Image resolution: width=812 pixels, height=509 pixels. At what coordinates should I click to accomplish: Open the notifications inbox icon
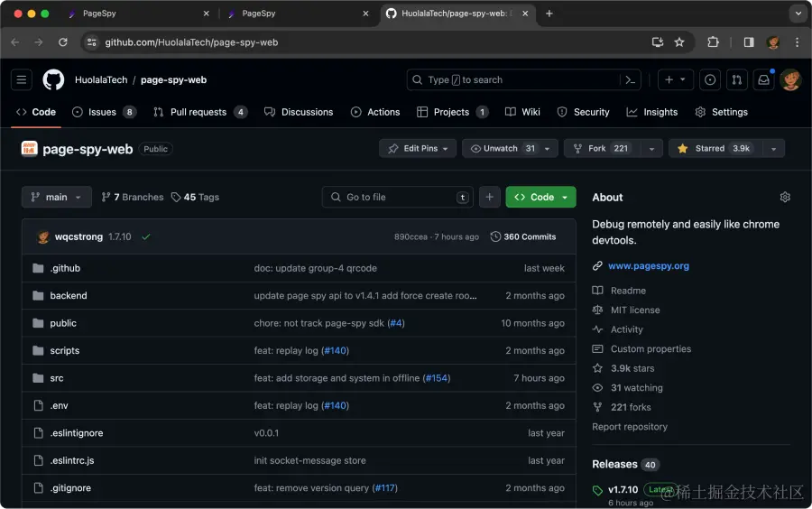coord(764,79)
